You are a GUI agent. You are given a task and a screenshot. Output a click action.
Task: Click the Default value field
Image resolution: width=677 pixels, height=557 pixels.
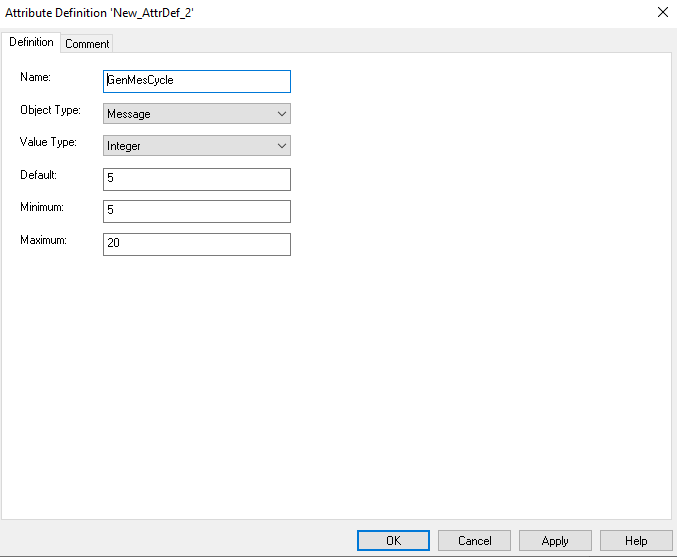pyautogui.click(x=197, y=179)
